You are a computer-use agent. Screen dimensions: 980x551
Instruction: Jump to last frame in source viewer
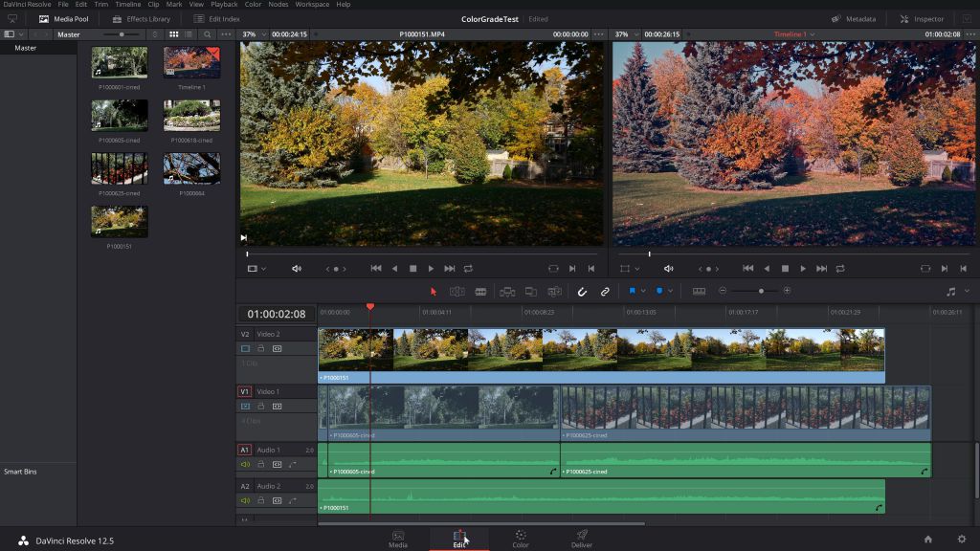coord(450,269)
